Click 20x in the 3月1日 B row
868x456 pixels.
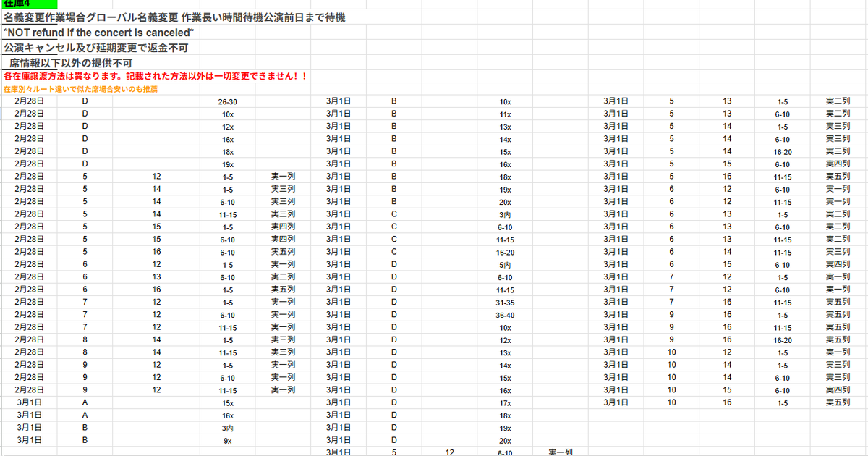(x=505, y=202)
